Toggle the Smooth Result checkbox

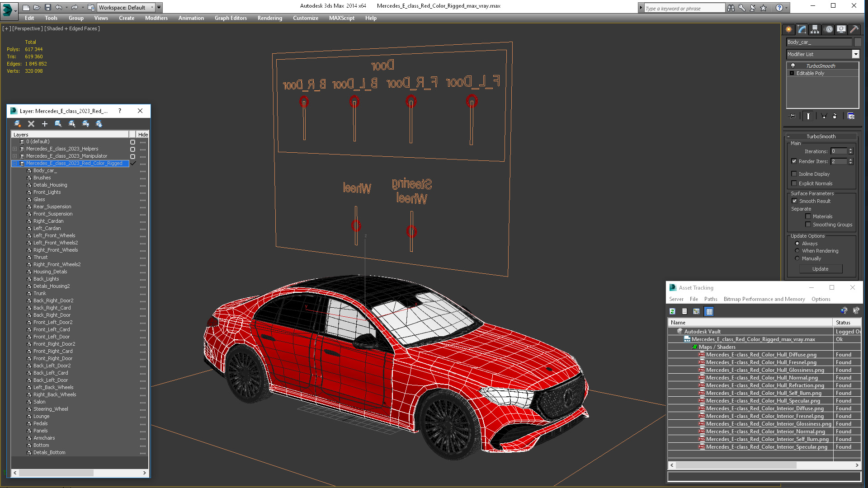tap(794, 201)
